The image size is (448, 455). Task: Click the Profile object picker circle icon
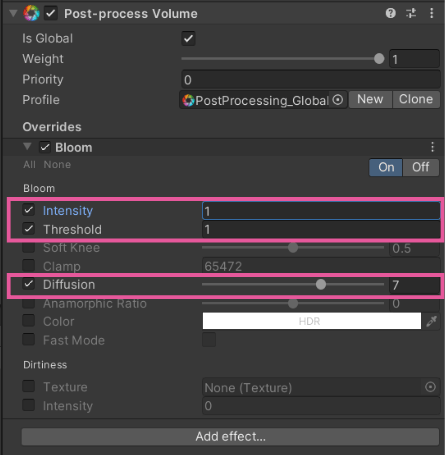pos(338,100)
